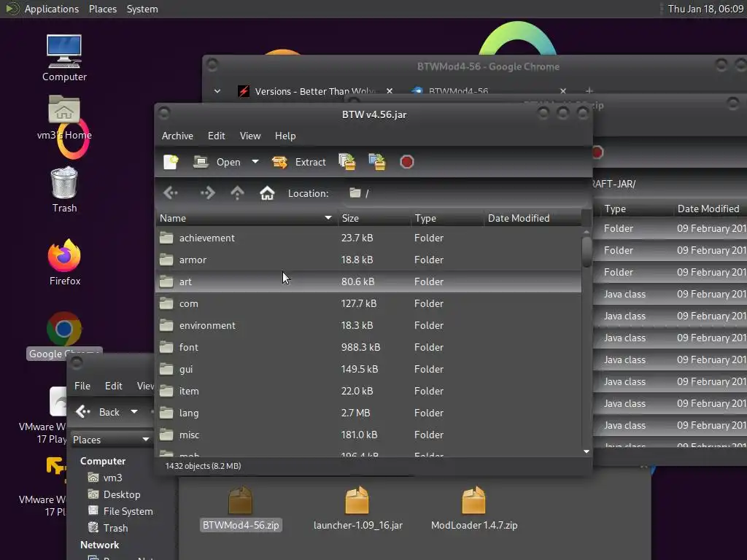Open a new Chrome tab
747x560 pixels.
pos(589,90)
